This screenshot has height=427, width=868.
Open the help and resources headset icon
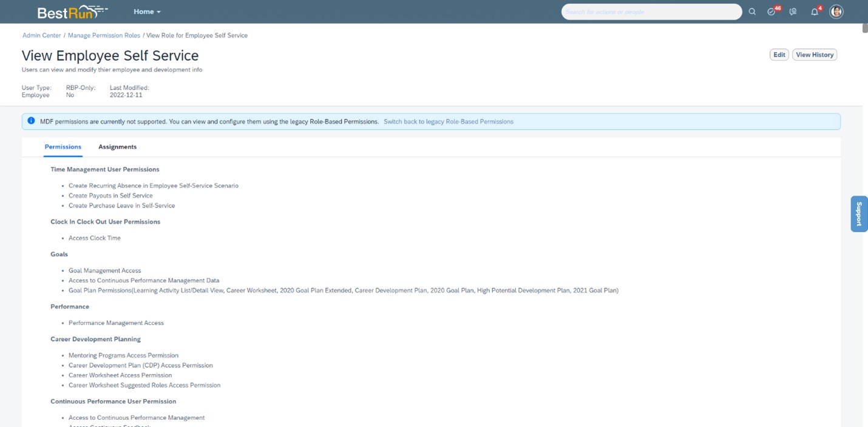click(x=793, y=12)
